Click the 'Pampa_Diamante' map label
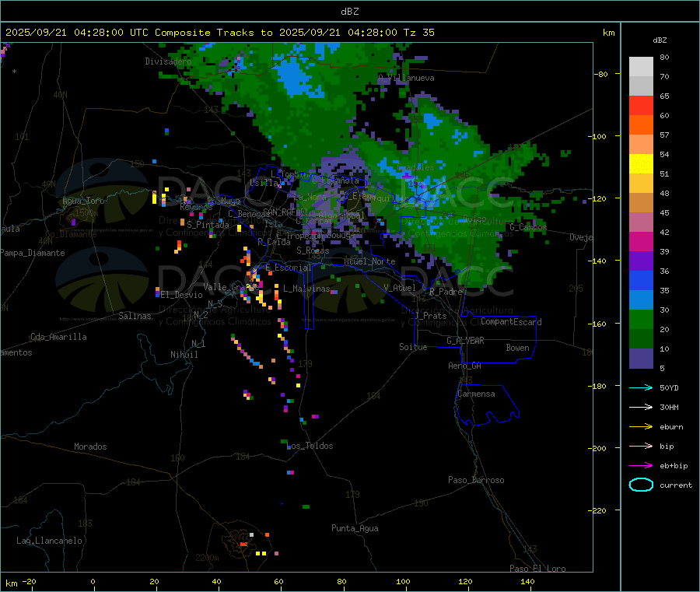This screenshot has height=592, width=700. pos(33,253)
